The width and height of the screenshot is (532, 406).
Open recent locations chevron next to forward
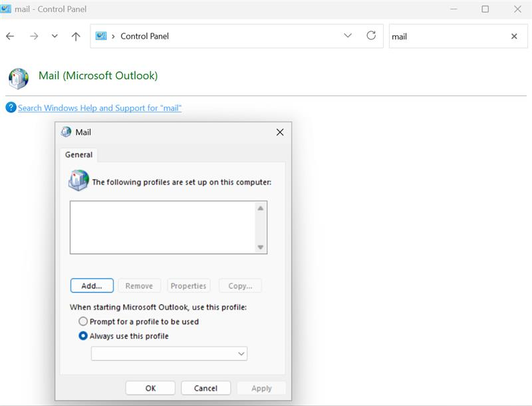(x=55, y=36)
